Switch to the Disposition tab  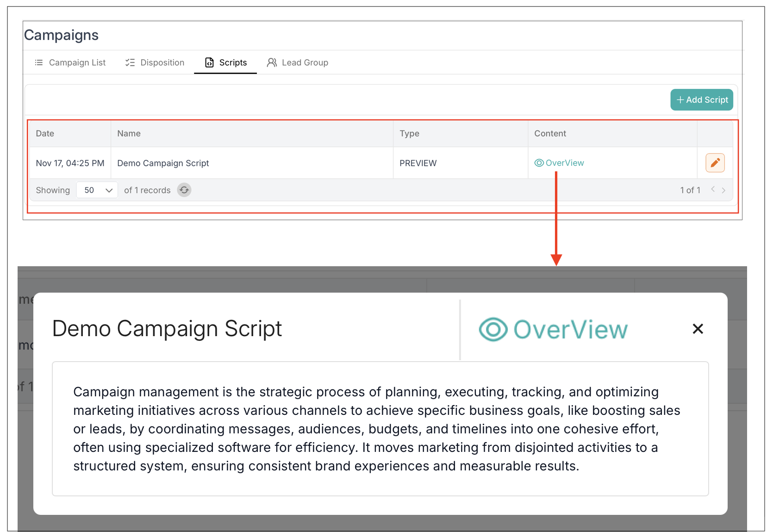155,63
